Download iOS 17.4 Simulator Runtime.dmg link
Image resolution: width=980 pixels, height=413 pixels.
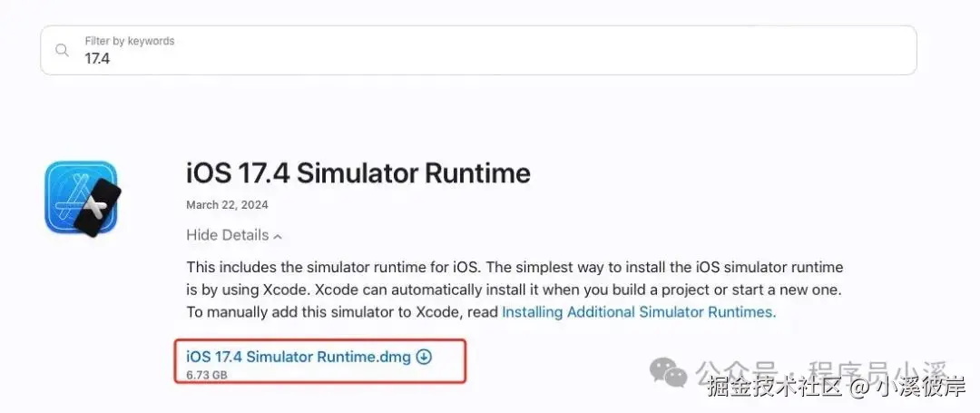pyautogui.click(x=299, y=357)
